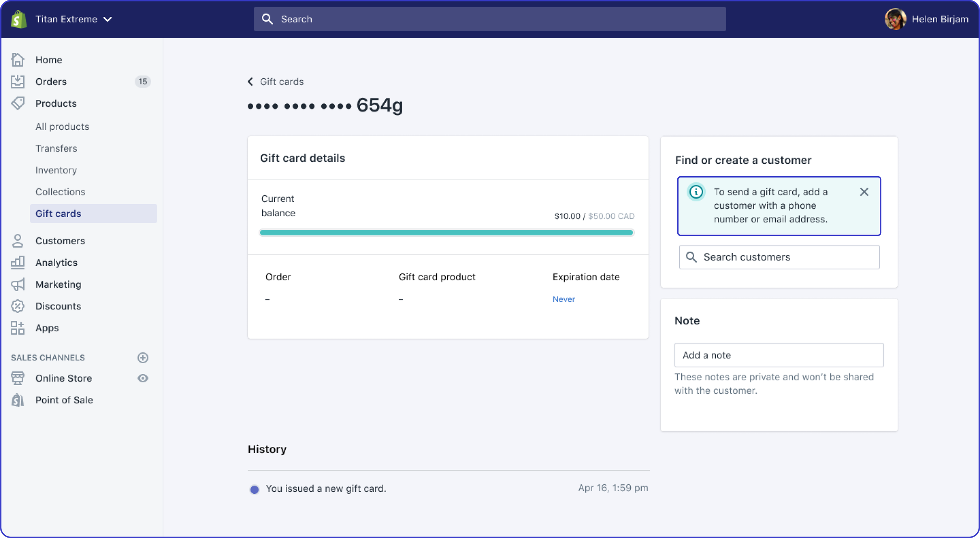Image resolution: width=980 pixels, height=538 pixels.
Task: Click the Analytics bar chart icon
Action: (18, 263)
